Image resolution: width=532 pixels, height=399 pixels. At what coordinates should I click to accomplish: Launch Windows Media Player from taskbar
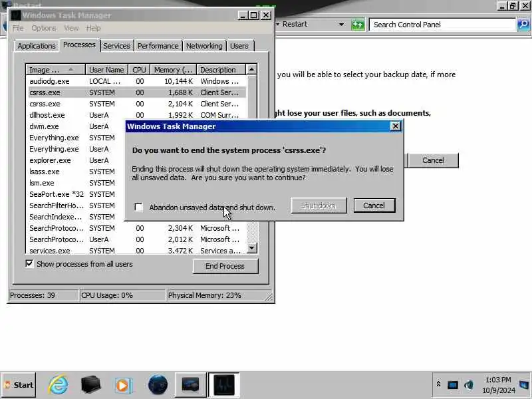(123, 386)
